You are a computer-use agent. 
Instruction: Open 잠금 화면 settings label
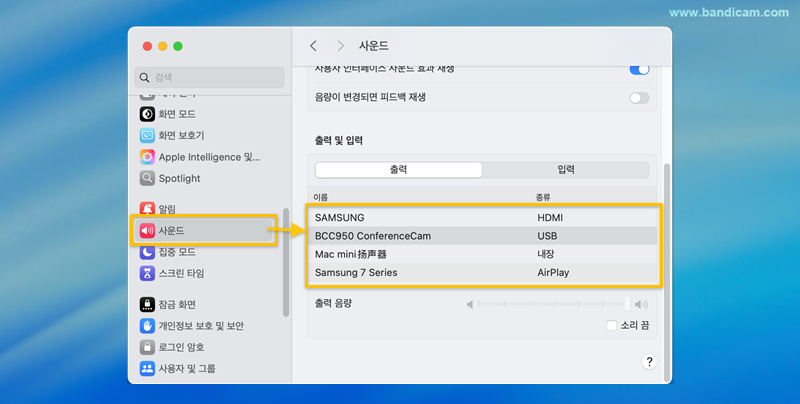(x=177, y=305)
